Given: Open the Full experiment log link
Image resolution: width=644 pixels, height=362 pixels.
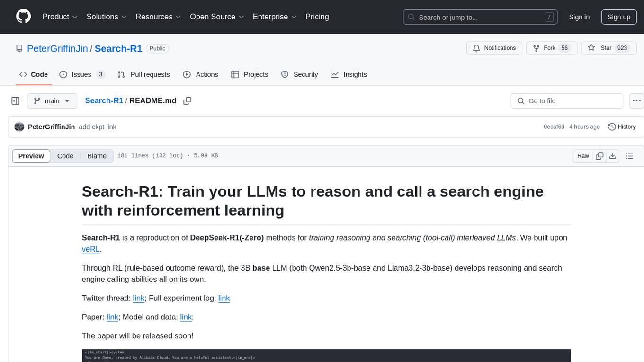Looking at the screenshot, I should [x=224, y=298].
